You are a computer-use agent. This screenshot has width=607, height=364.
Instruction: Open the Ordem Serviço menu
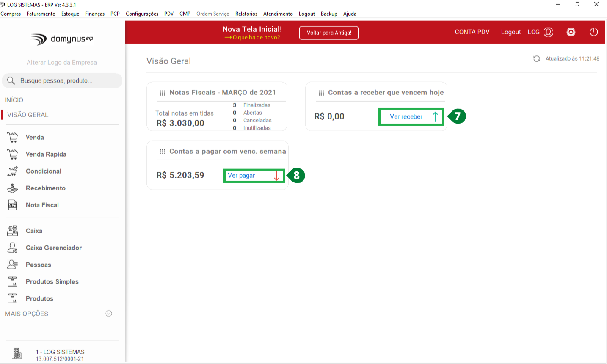point(213,14)
